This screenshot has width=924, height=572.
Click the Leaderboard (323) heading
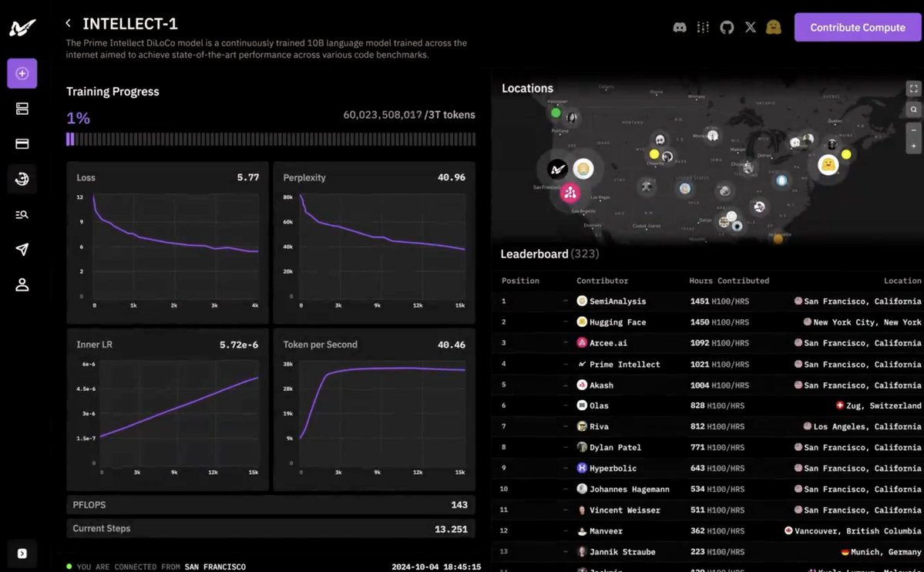tap(549, 254)
